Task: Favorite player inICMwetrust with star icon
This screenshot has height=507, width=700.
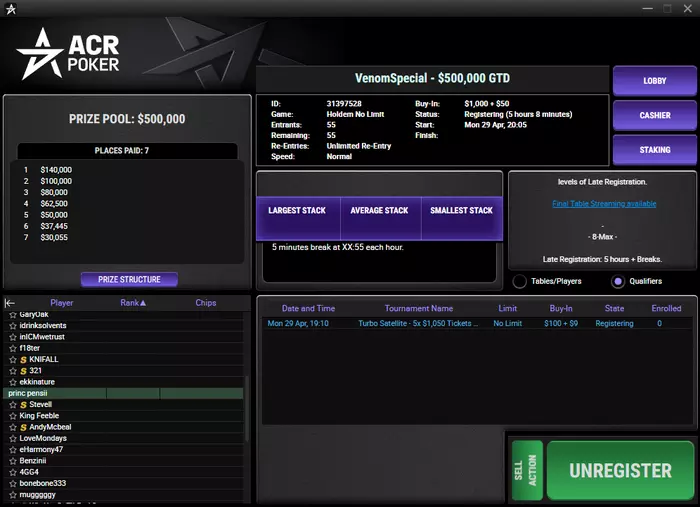Action: 13,337
